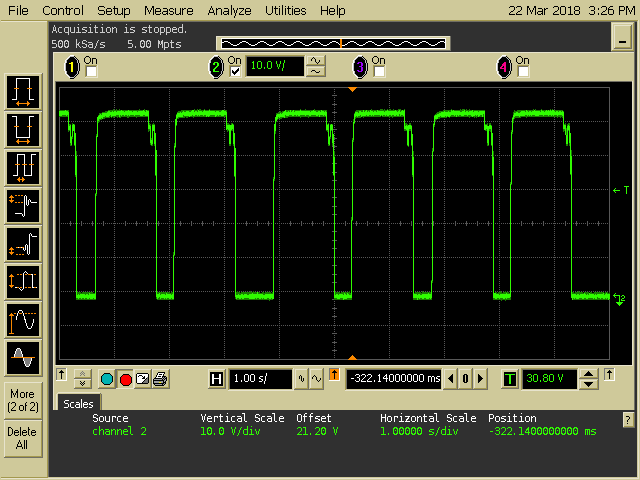The image size is (640, 480).
Task: Click More (2 of 2) measurements button
Action: pyautogui.click(x=23, y=400)
